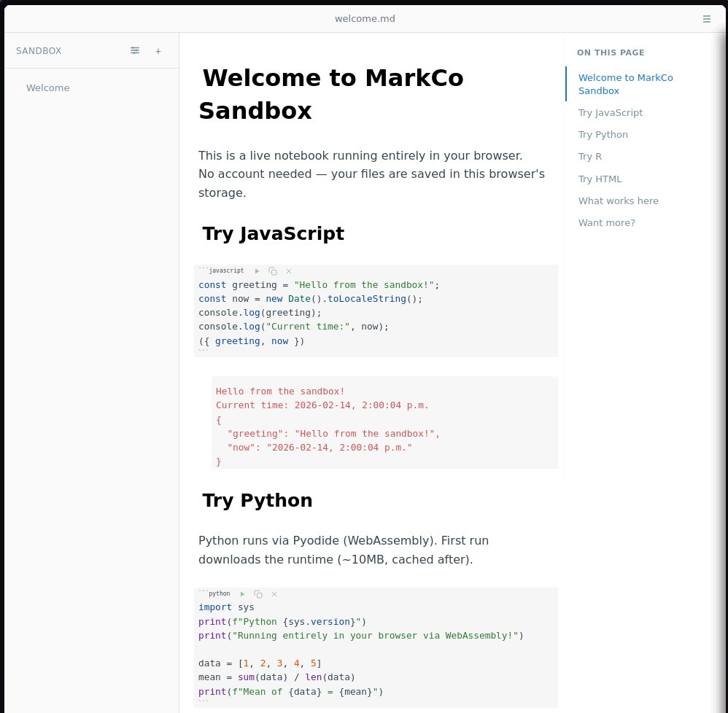
Task: Click the print Mean of data line
Action: 290,692
